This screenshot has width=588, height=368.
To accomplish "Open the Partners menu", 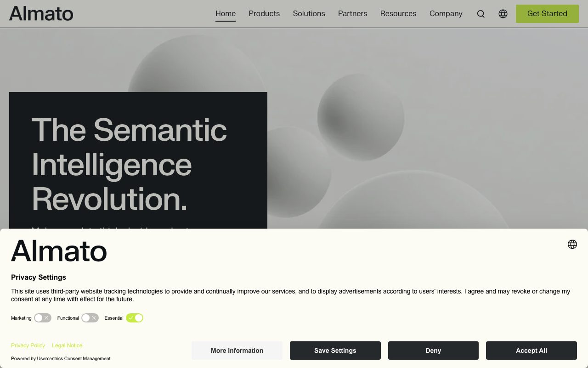I will tap(353, 14).
